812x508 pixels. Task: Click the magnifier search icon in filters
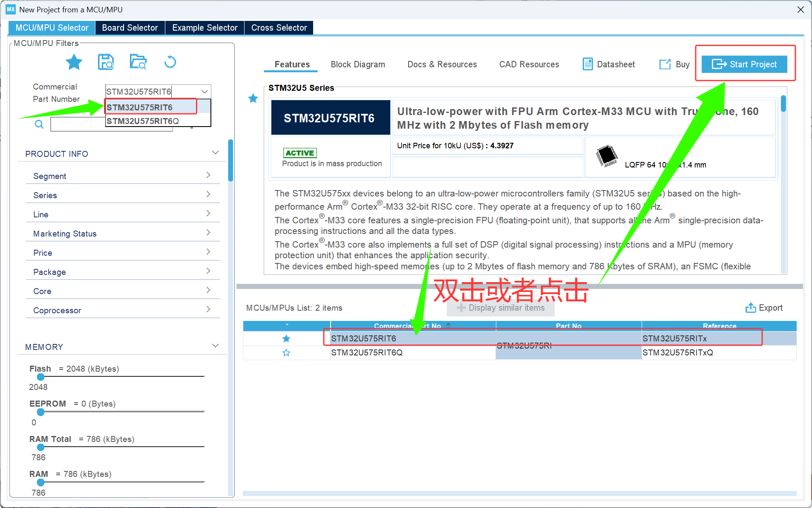pyautogui.click(x=39, y=124)
